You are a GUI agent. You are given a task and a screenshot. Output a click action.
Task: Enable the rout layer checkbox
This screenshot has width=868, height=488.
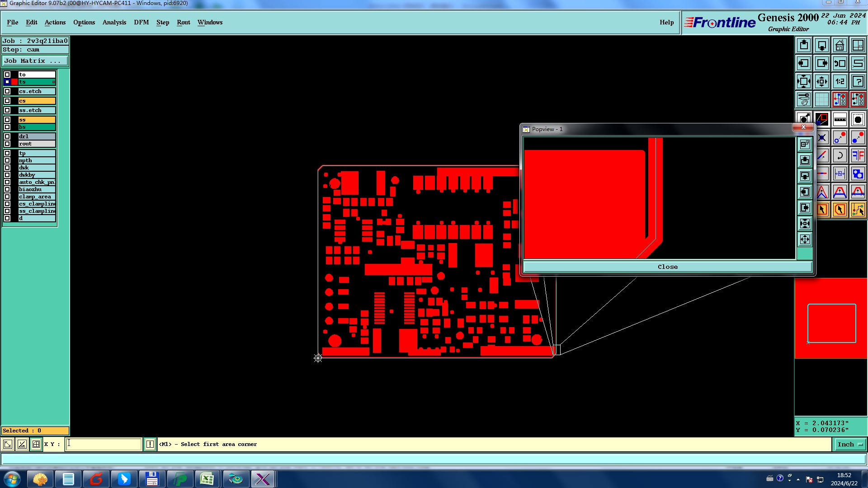tap(7, 144)
